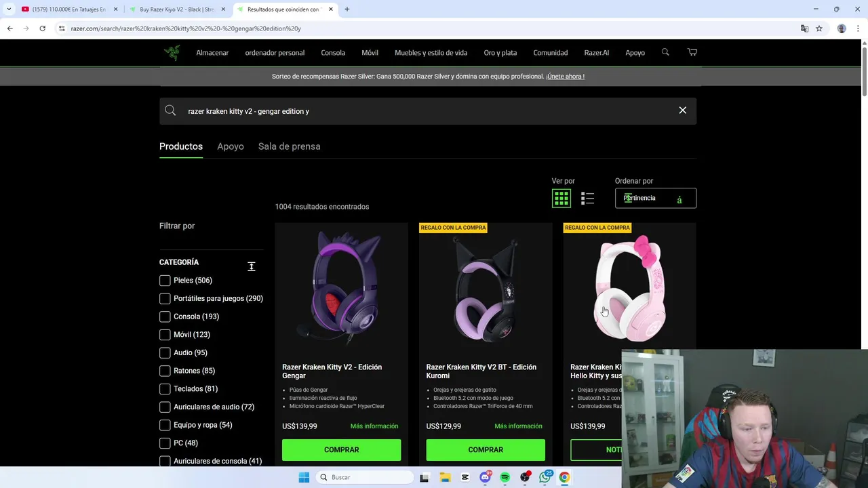868x488 pixels.
Task: Open Task View in the taskbar
Action: tap(425, 477)
